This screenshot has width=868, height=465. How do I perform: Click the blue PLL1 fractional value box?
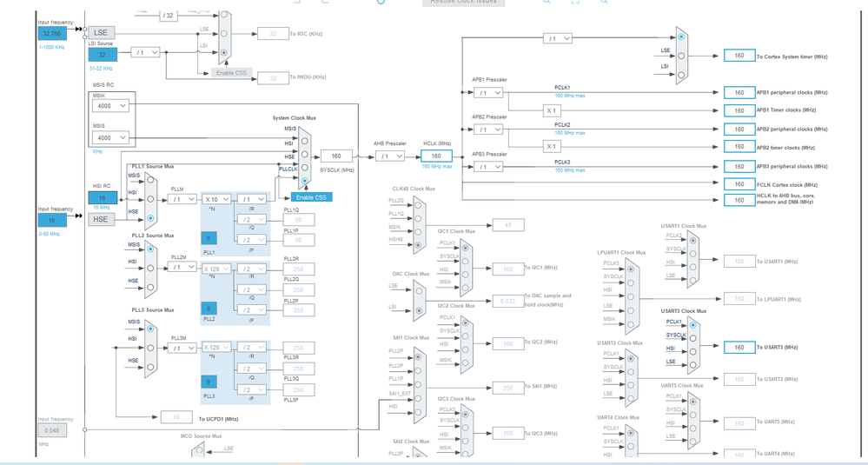(209, 238)
